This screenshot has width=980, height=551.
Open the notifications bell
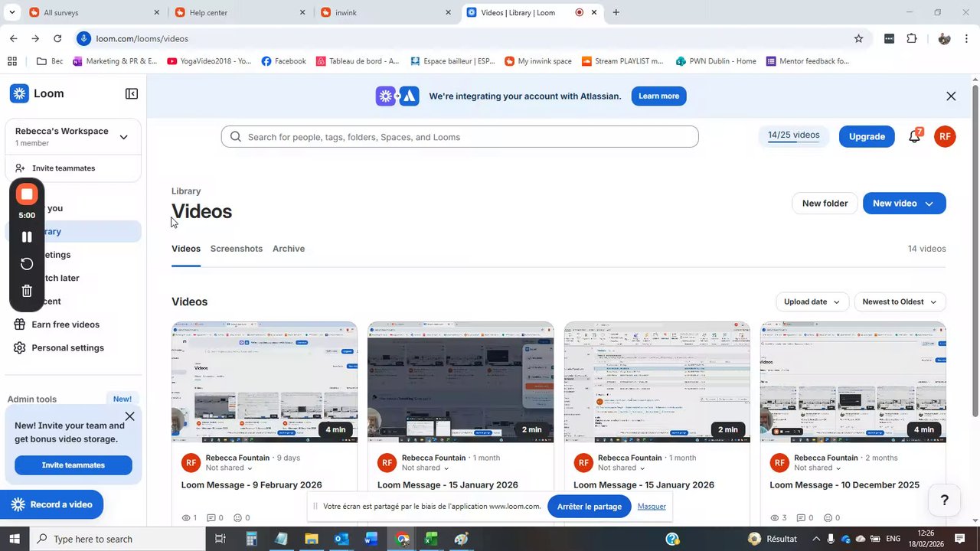coord(914,136)
